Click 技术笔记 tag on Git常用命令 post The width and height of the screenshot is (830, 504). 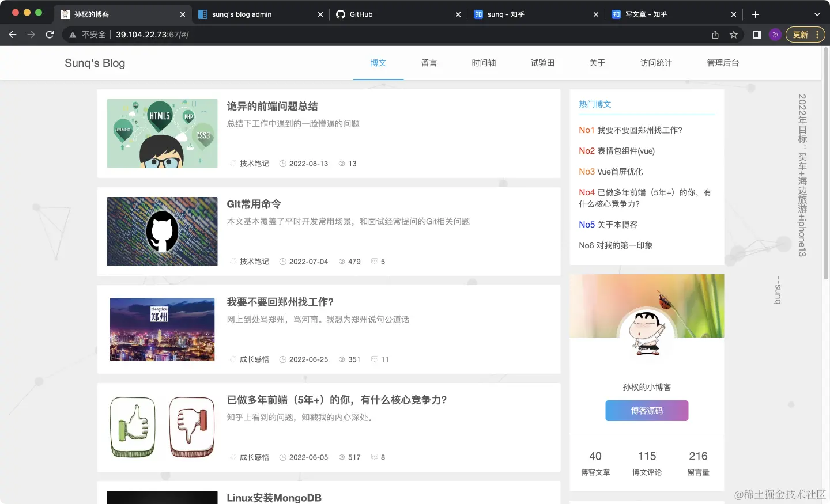[x=254, y=262]
